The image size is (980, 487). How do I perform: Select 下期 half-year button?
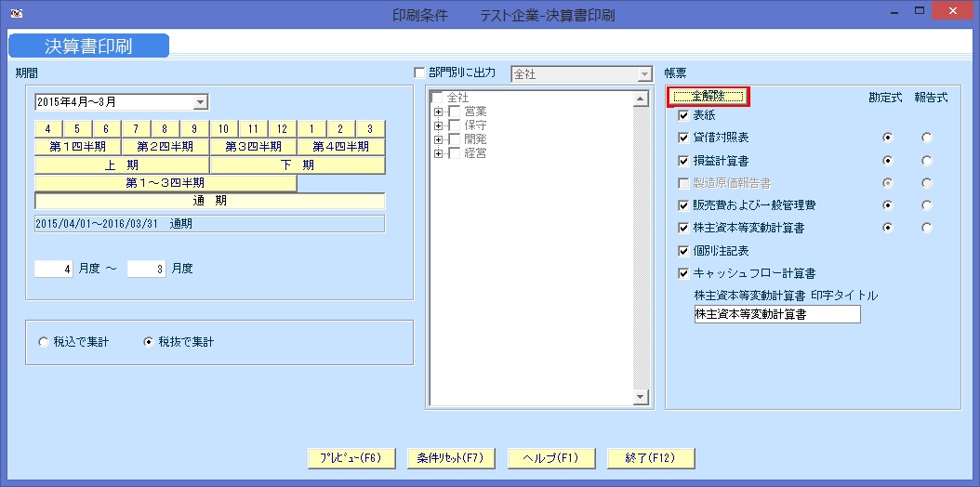(x=298, y=165)
